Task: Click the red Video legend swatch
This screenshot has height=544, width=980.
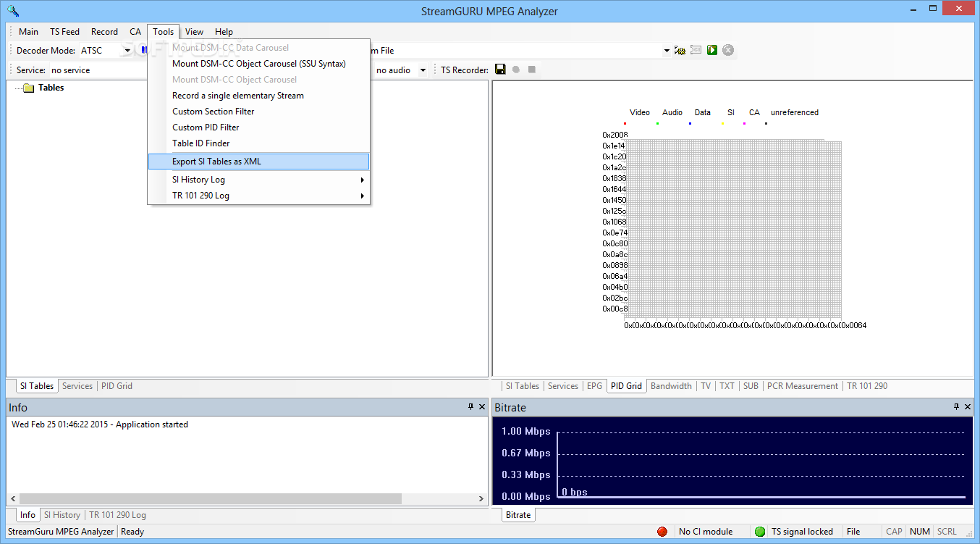Action: pyautogui.click(x=625, y=123)
